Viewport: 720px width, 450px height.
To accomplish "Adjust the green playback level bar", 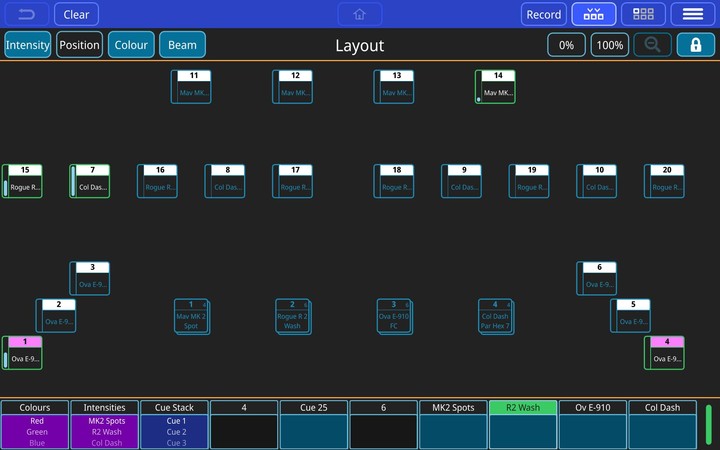I will [709, 425].
